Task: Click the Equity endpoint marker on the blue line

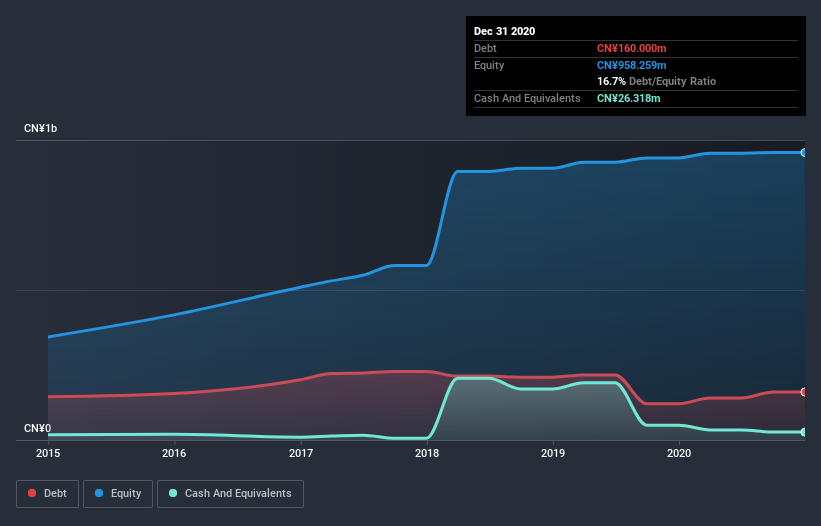Action: [804, 153]
